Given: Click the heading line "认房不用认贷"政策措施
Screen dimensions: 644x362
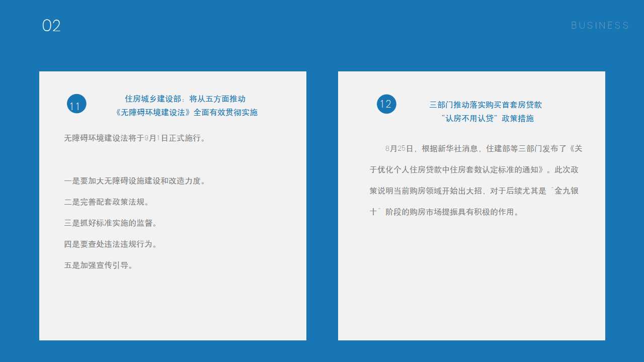Looking at the screenshot, I should pyautogui.click(x=487, y=119).
